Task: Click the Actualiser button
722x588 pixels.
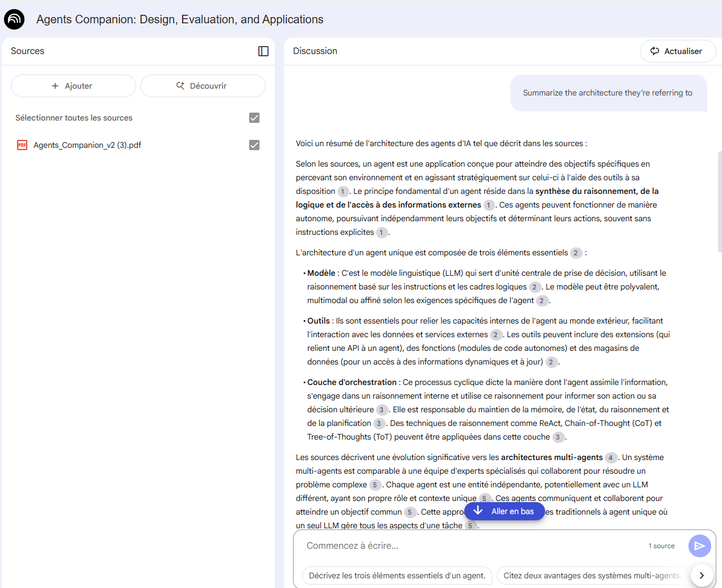Action: (x=678, y=51)
